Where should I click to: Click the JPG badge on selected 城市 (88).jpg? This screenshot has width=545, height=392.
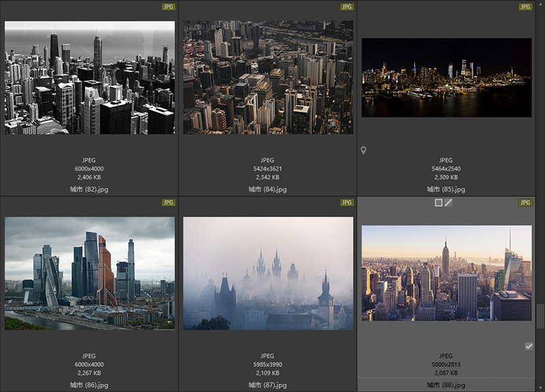525,203
